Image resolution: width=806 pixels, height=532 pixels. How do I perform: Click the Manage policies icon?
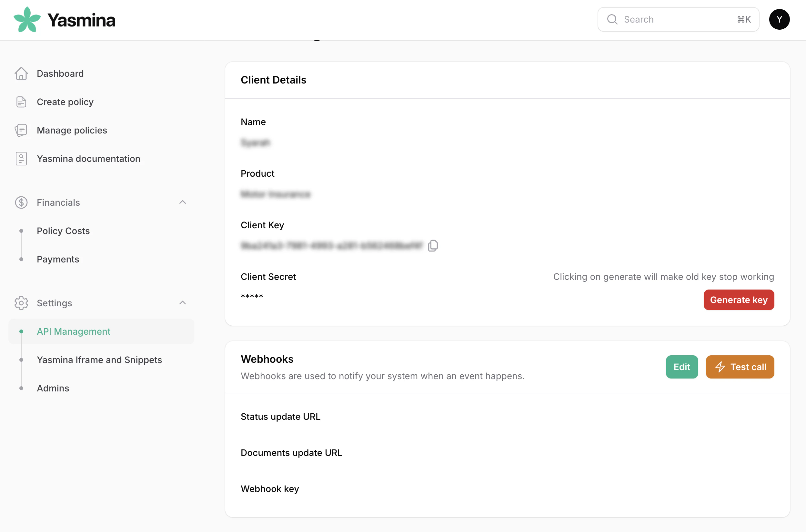(x=21, y=130)
